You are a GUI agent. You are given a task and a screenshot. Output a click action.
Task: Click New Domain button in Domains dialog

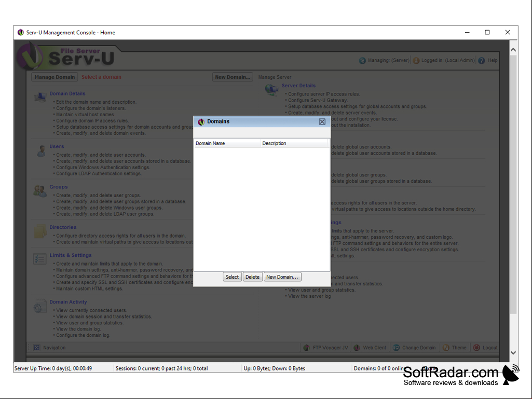(x=282, y=277)
